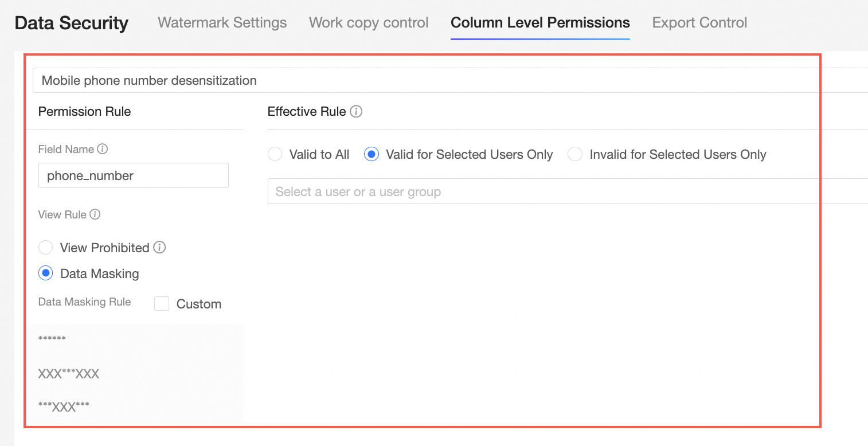Open the Mobile phone number desensitization dropdown
The height and width of the screenshot is (446, 868).
(x=450, y=80)
